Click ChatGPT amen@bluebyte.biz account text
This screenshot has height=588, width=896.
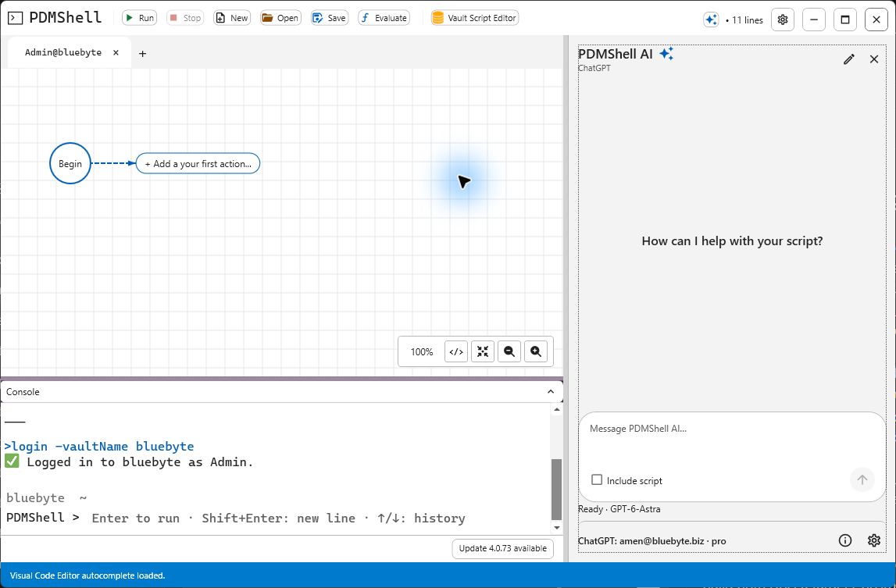pyautogui.click(x=652, y=541)
